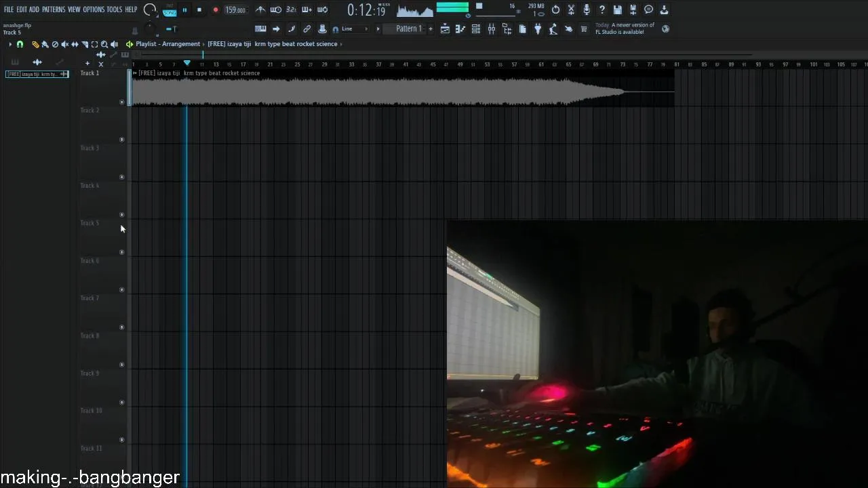Viewport: 868px width, 488px height.
Task: Click the red record button
Action: [216, 10]
